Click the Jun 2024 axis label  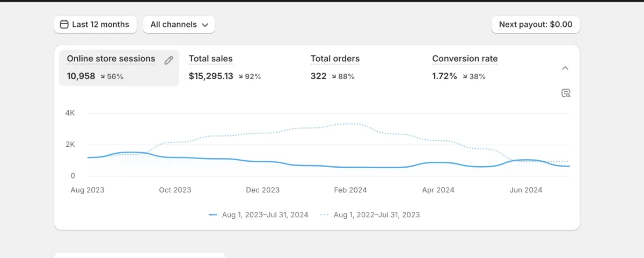(x=526, y=190)
